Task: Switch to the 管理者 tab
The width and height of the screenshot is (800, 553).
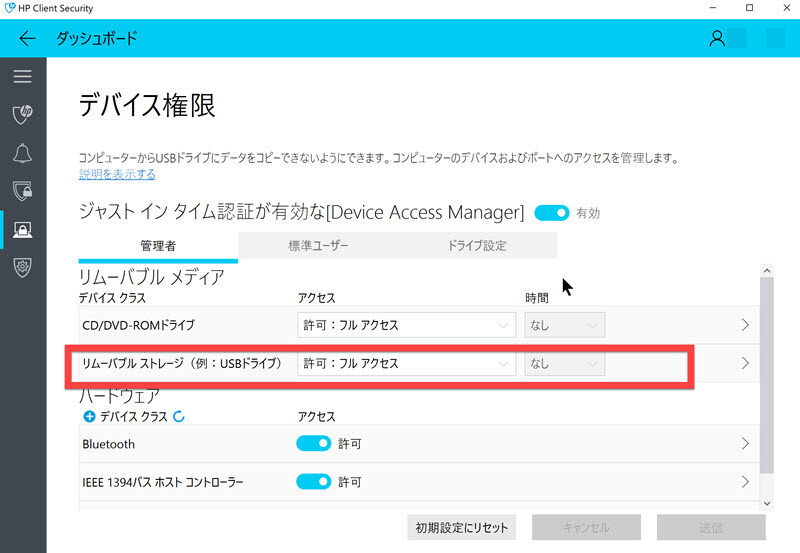Action: pyautogui.click(x=158, y=246)
